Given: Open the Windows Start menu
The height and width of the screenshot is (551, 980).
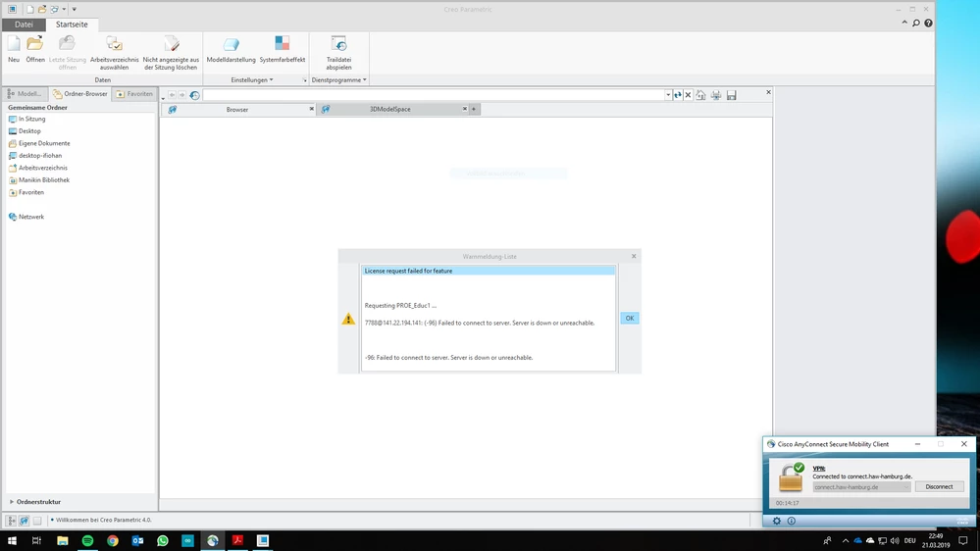Looking at the screenshot, I should click(12, 540).
